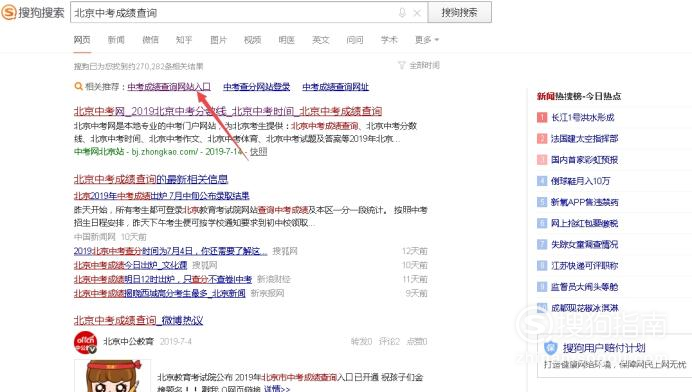Open the 北京中考网_2019北京中考分数线 result title

[228, 111]
